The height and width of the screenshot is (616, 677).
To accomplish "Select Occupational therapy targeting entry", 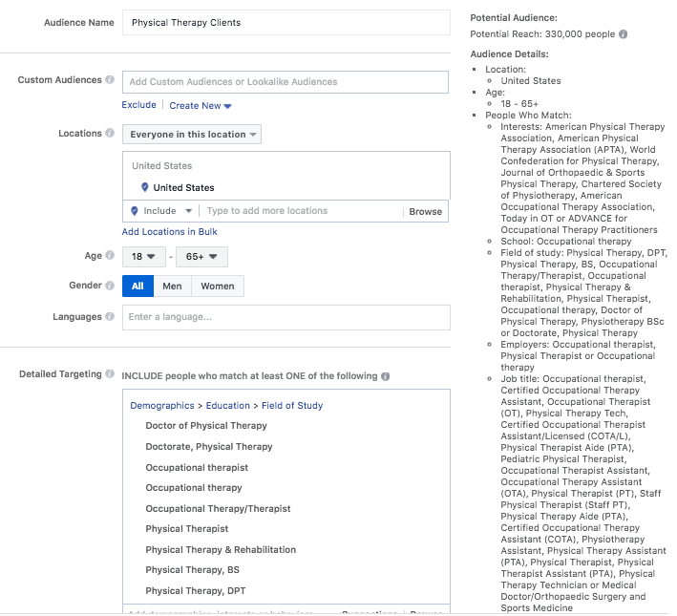I will pos(194,488).
